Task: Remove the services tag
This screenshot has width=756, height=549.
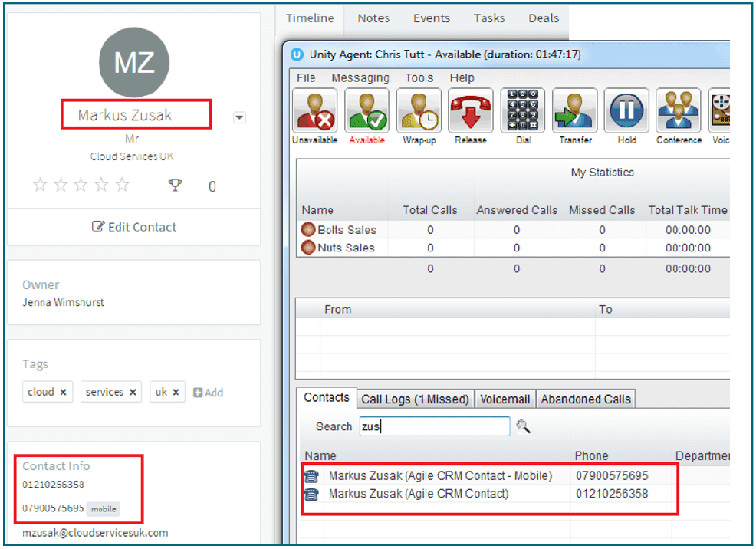Action: (133, 393)
